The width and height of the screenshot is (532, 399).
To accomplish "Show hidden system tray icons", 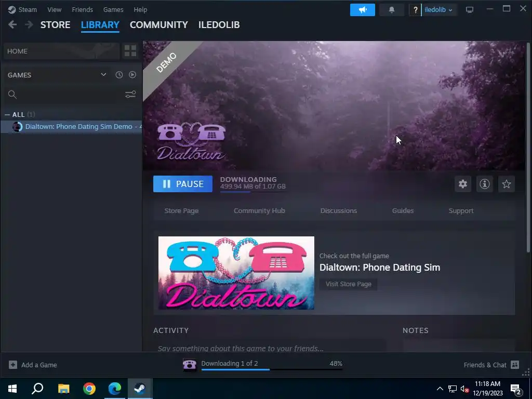I will click(x=440, y=389).
